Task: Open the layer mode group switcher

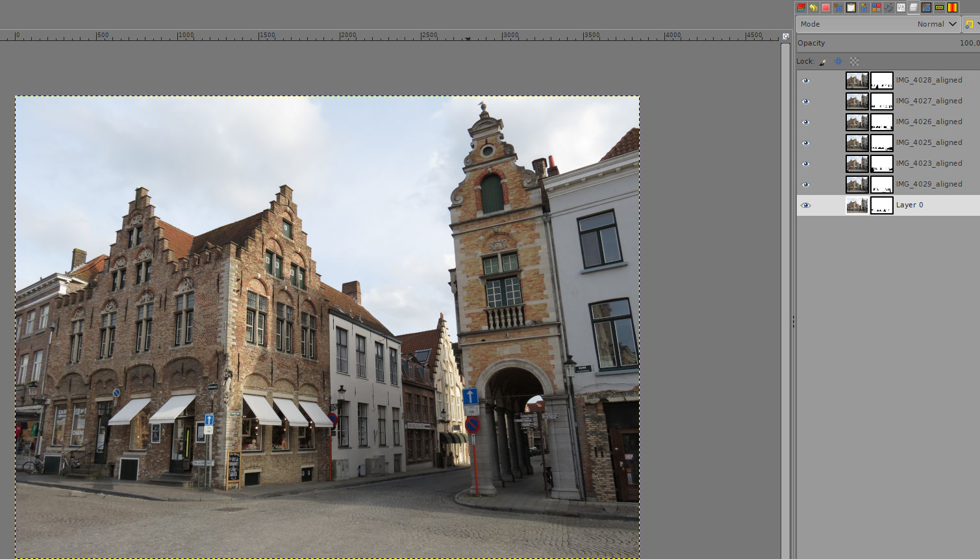Action: 971,24
